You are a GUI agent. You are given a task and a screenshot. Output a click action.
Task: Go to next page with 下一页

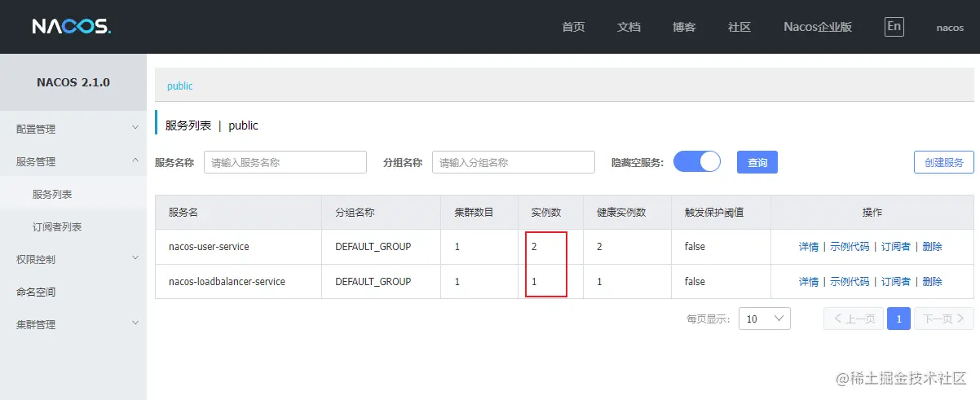point(944,319)
